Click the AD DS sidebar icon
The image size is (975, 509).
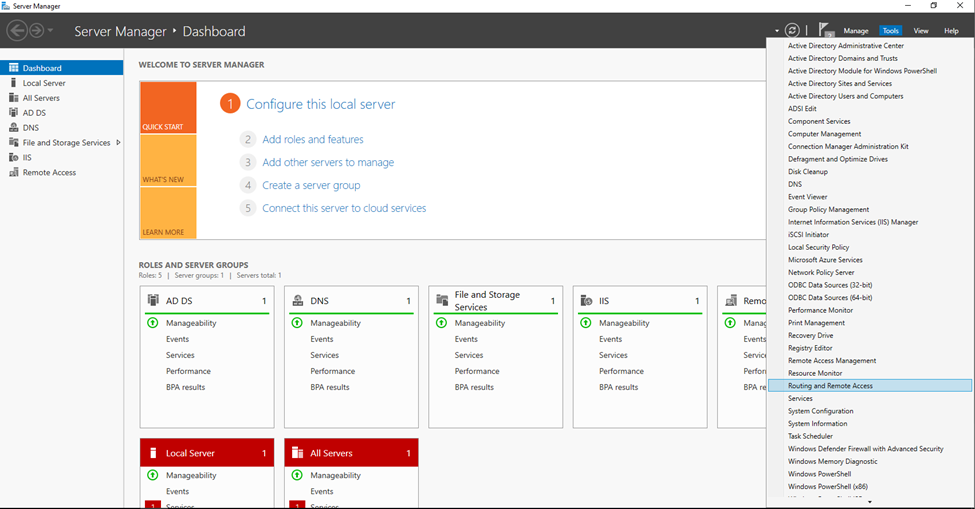[x=14, y=112]
